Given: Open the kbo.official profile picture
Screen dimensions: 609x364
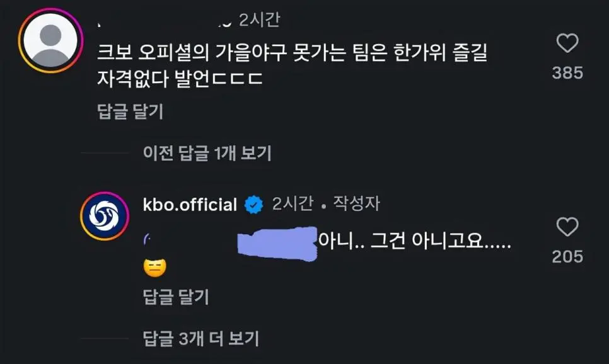Looking at the screenshot, I should [105, 216].
